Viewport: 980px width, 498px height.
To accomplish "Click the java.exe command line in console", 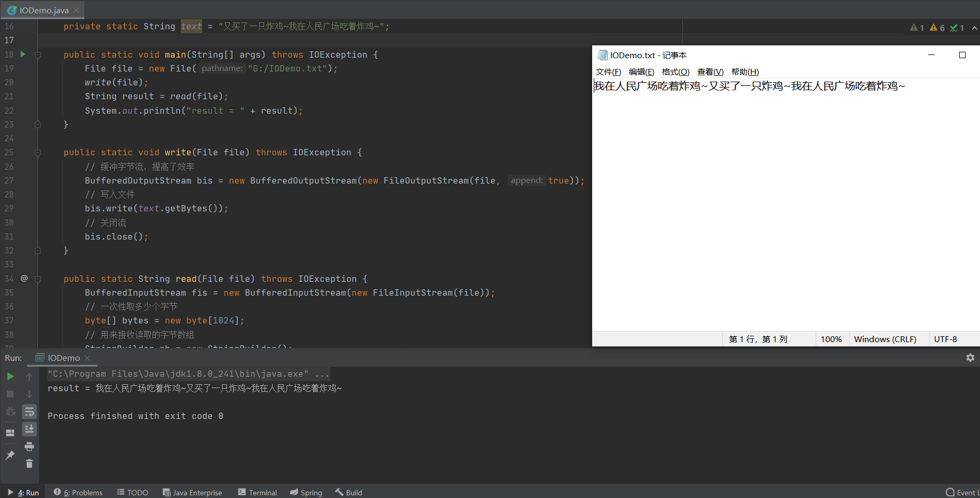I will [x=188, y=374].
